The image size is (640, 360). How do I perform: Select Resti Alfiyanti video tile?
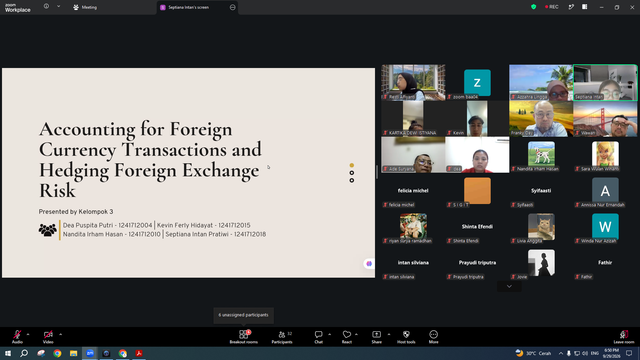pos(413,82)
